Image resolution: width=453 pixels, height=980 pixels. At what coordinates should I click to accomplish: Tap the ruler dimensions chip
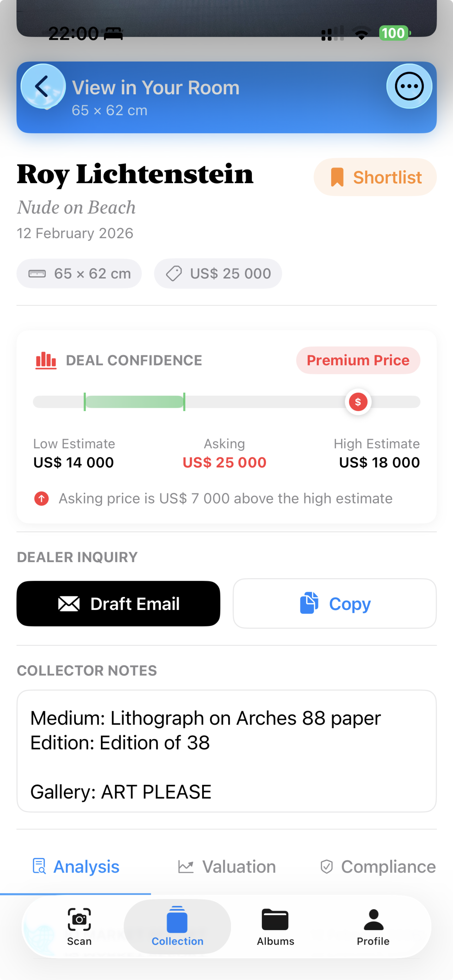pos(79,273)
